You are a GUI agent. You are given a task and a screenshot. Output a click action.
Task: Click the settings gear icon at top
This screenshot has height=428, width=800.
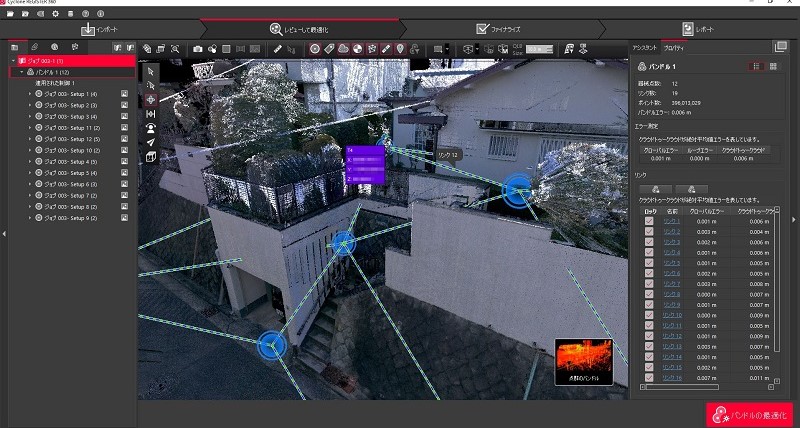pyautogui.click(x=55, y=14)
